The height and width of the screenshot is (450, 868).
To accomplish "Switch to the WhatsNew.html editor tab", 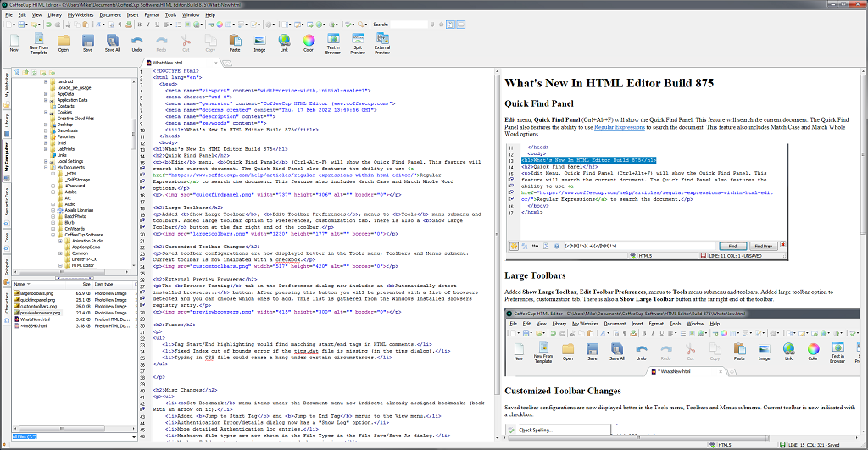I will pyautogui.click(x=180, y=63).
